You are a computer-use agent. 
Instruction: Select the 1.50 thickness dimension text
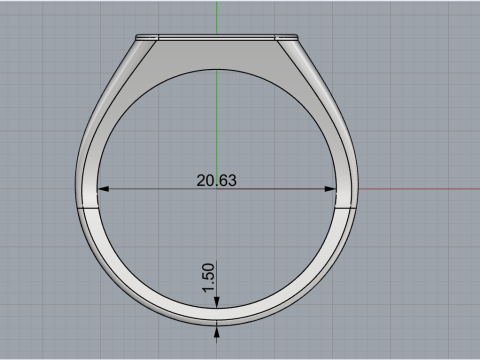pos(208,278)
